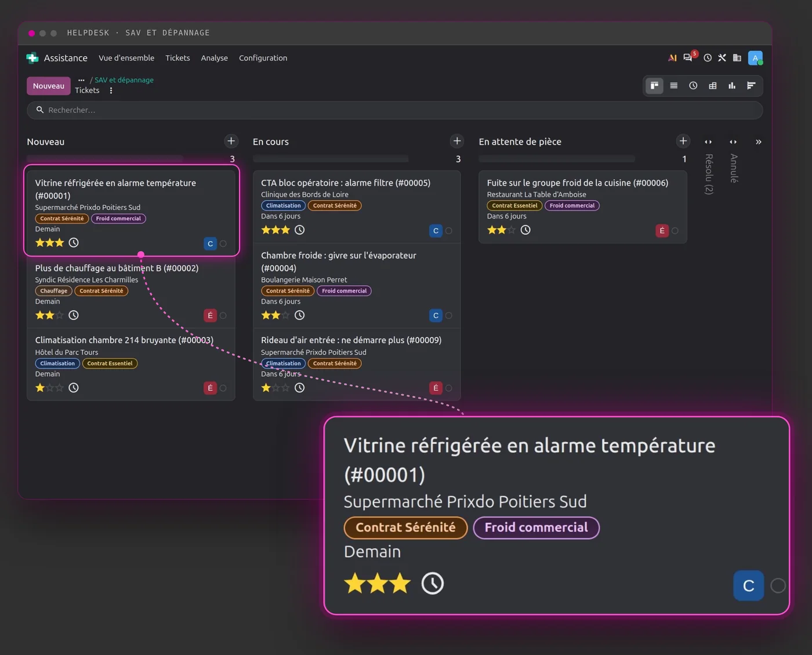The image size is (812, 655).
Task: Switch to Activity view
Action: pyautogui.click(x=693, y=86)
